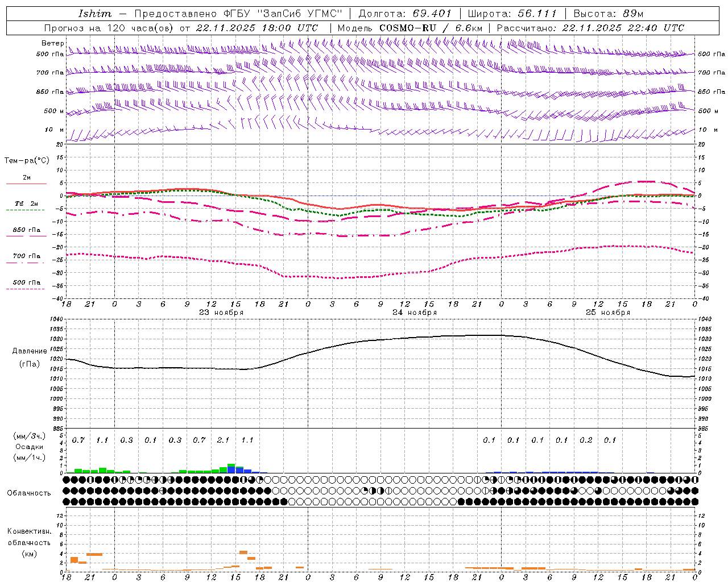Click the "Тем-ра(°C)" temperature label
The width and height of the screenshot is (728, 582).
click(27, 161)
